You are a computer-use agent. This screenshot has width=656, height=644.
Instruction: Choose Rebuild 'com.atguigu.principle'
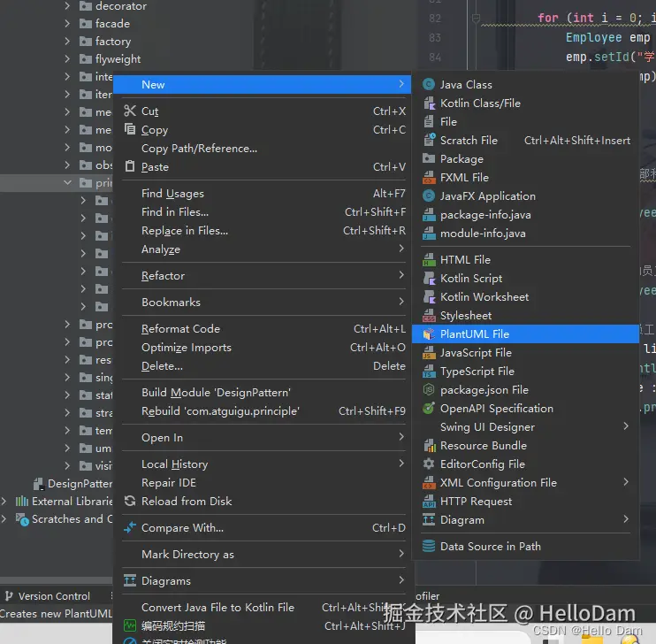264,411
